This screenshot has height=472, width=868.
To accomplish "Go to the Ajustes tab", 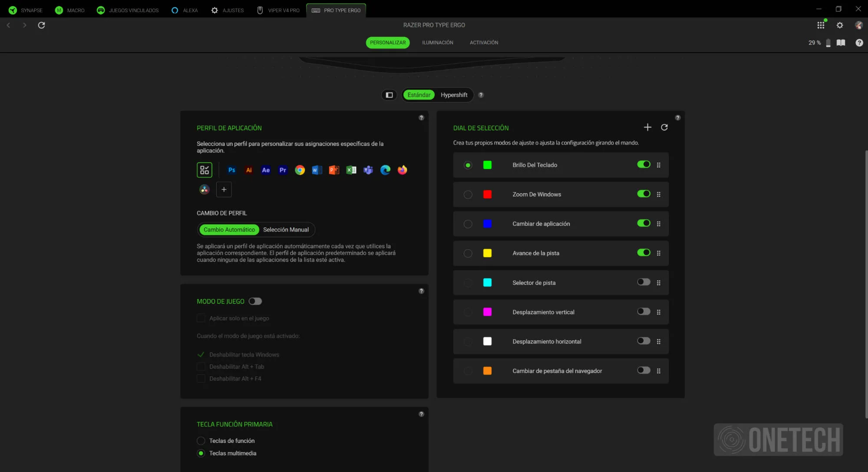I will pos(228,10).
